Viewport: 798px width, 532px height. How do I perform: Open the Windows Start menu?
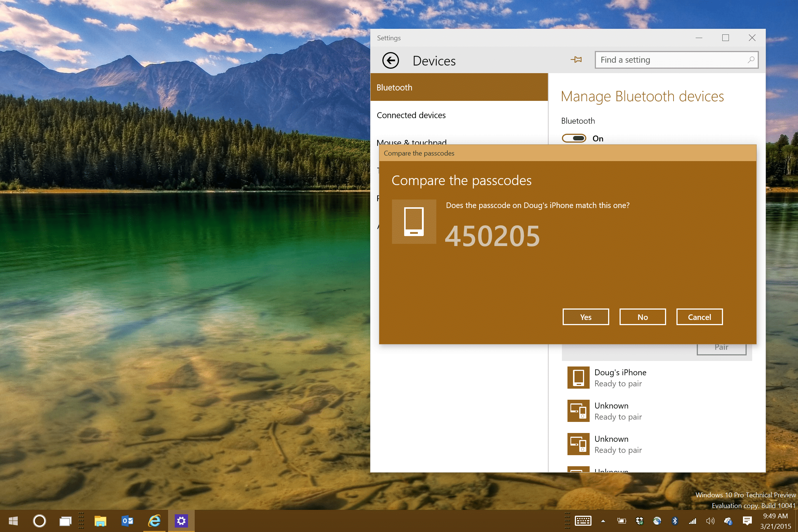(x=13, y=521)
